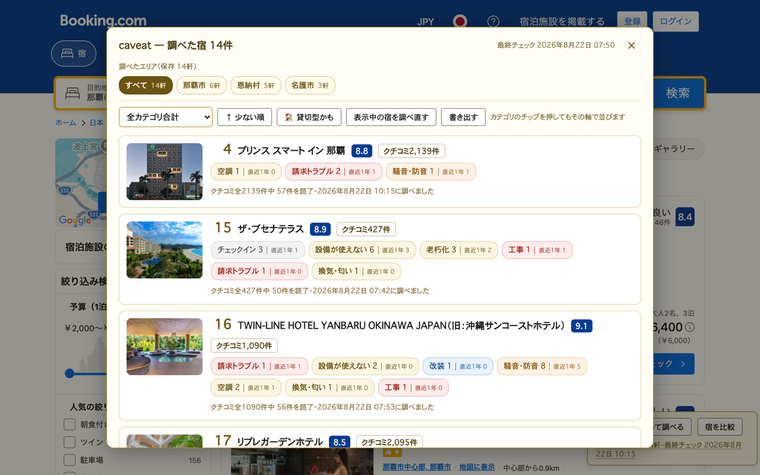Click Booking.com logo in background page
The image size is (760, 475).
[103, 21]
